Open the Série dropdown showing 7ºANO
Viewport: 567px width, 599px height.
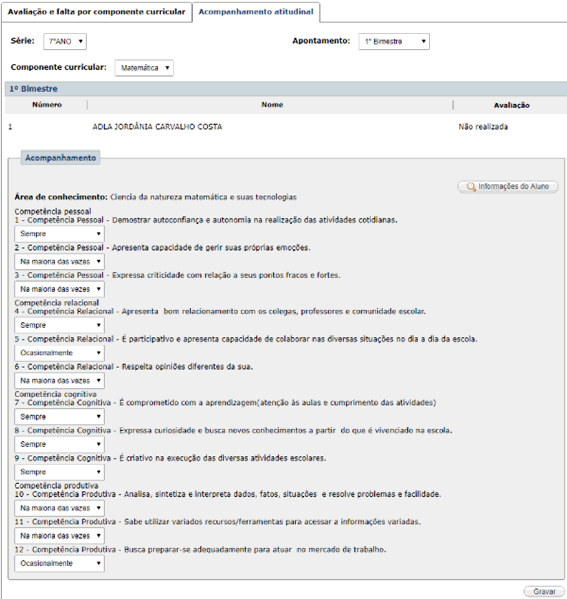pyautogui.click(x=65, y=41)
